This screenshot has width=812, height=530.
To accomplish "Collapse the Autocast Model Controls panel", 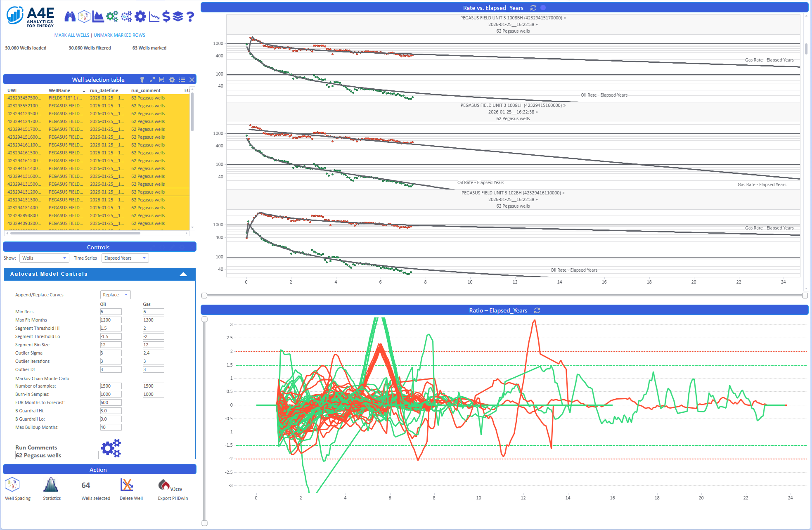I will [183, 274].
